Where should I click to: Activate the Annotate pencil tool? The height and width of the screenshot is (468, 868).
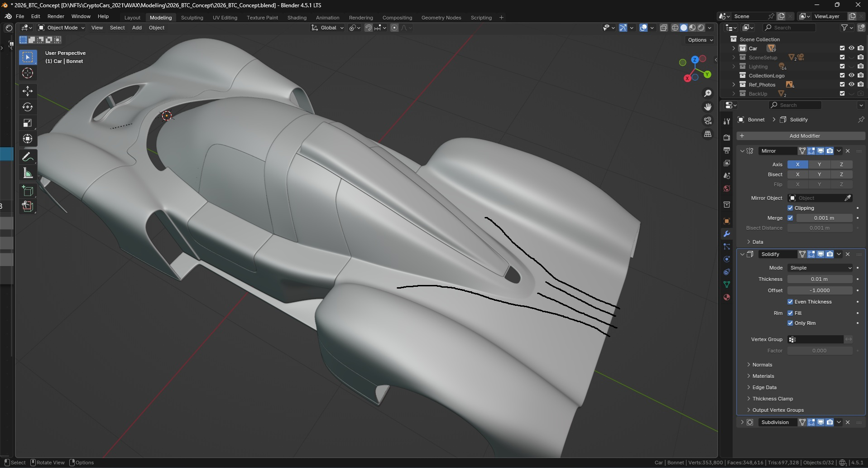point(28,157)
